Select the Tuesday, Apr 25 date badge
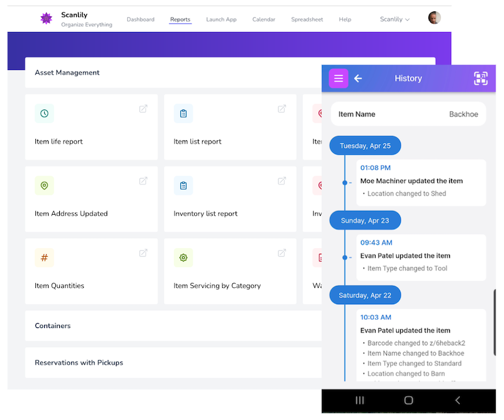The height and width of the screenshot is (420, 504). pyautogui.click(x=365, y=146)
